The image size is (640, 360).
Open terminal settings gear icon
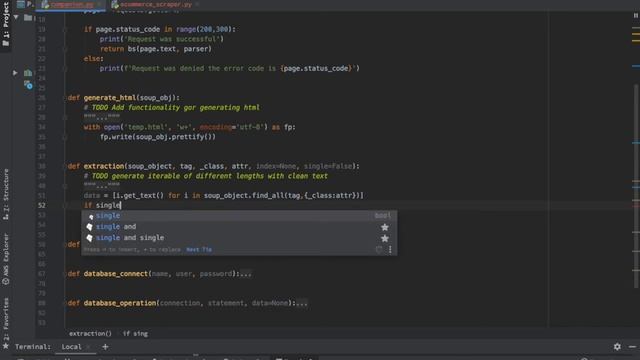tap(617, 347)
